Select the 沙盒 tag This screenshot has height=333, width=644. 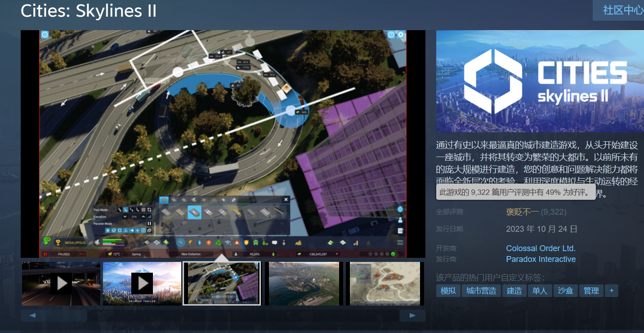coord(565,291)
